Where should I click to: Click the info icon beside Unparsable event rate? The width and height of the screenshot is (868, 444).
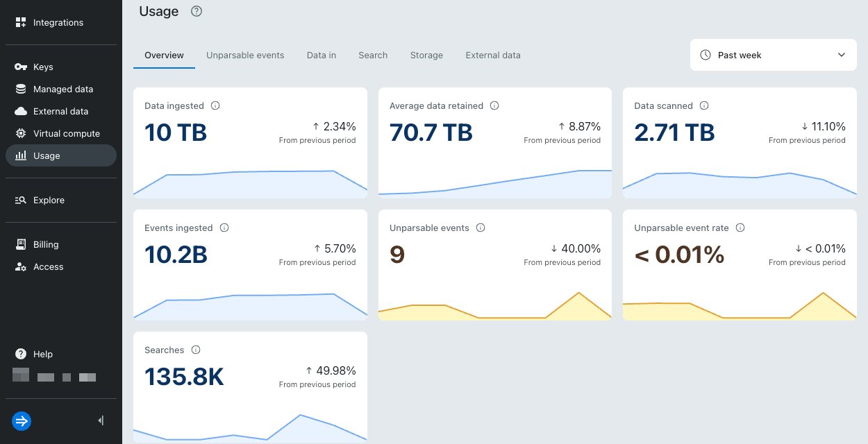point(740,228)
